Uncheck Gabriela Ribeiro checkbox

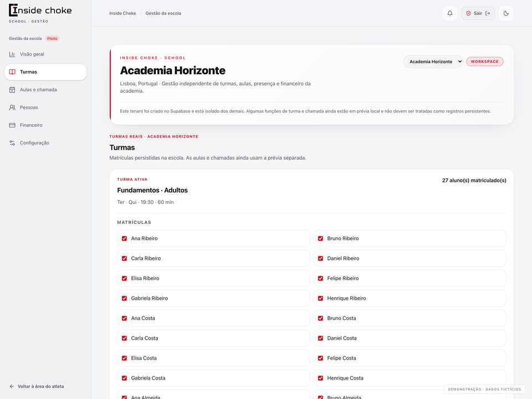pos(124,298)
